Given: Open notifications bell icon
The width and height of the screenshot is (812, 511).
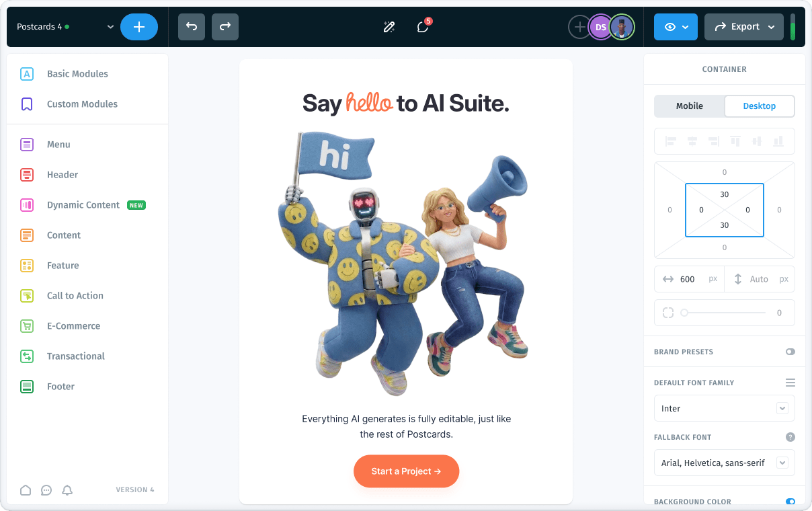Looking at the screenshot, I should (x=67, y=490).
